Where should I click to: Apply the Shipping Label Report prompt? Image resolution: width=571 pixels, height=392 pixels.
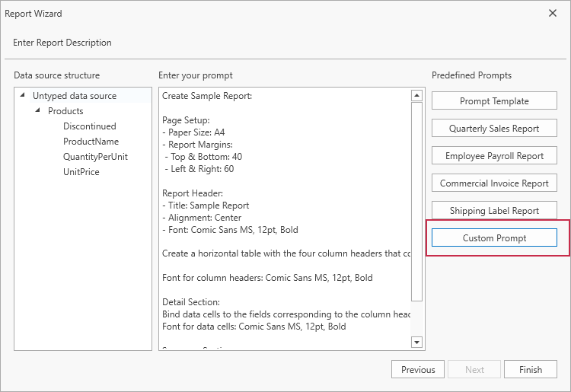[494, 211]
